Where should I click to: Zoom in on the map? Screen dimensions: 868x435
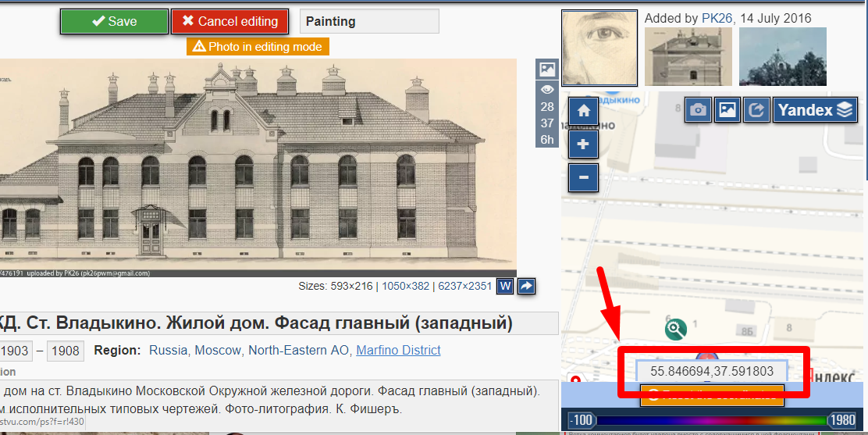click(x=583, y=144)
